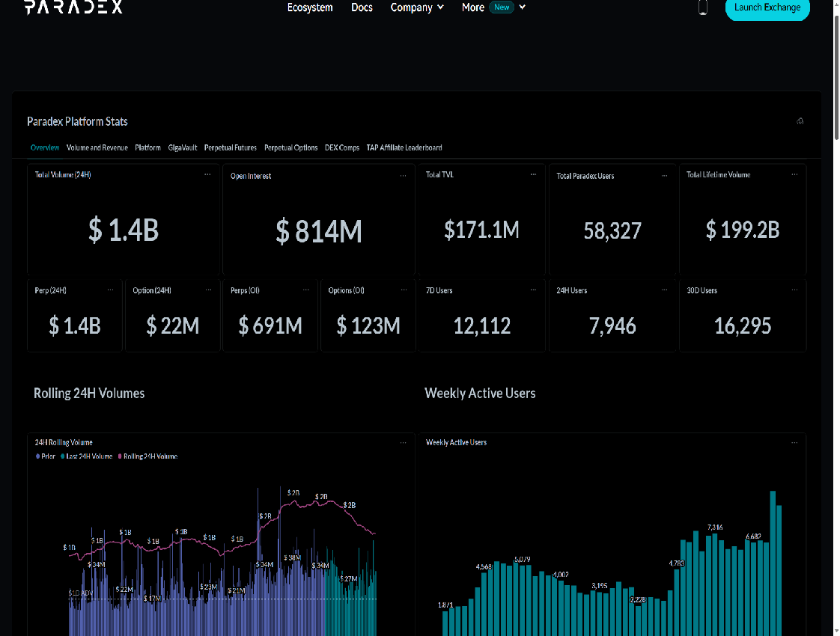
Task: Click the Launch Exchange button
Action: [767, 8]
